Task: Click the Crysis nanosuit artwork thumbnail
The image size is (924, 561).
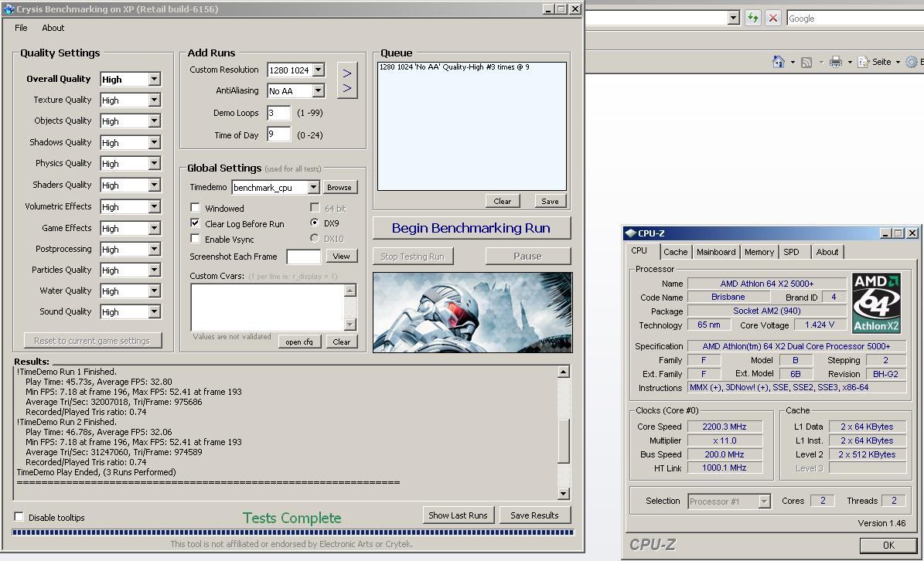Action: pyautogui.click(x=472, y=312)
